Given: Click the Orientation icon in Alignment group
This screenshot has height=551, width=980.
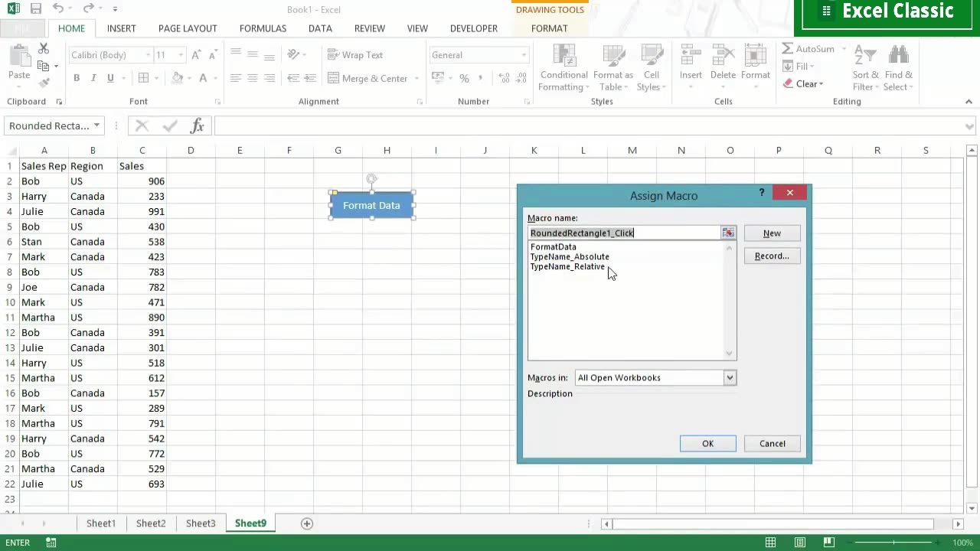Looking at the screenshot, I should (293, 55).
